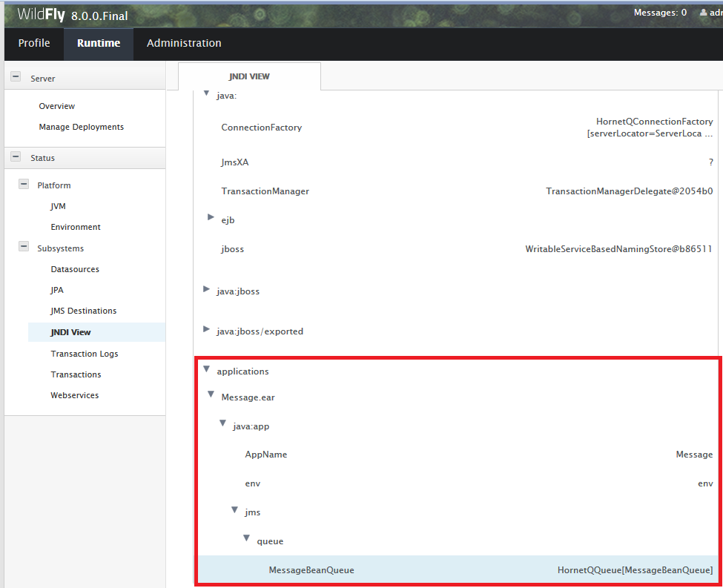Expand the ejb tree node arrow
Screen dimensions: 723x588
tap(211, 217)
